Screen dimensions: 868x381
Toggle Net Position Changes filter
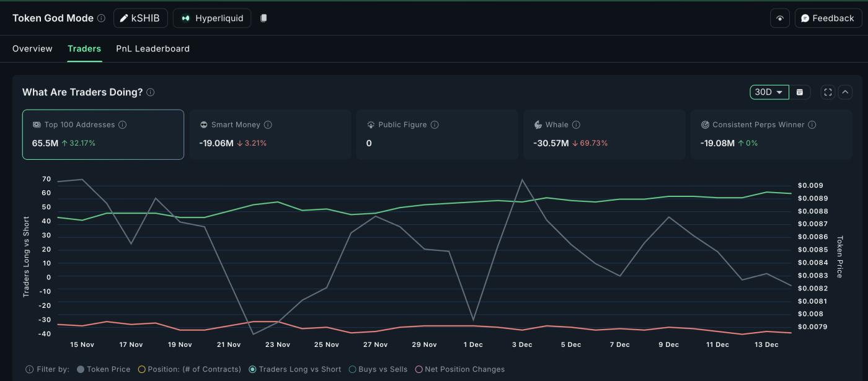coord(419,369)
